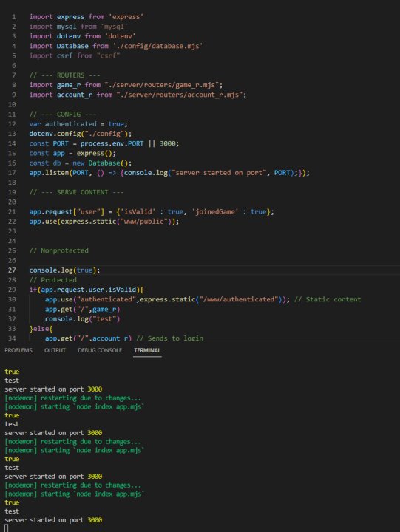Place cursor in console.log(true) on line 27

64,270
